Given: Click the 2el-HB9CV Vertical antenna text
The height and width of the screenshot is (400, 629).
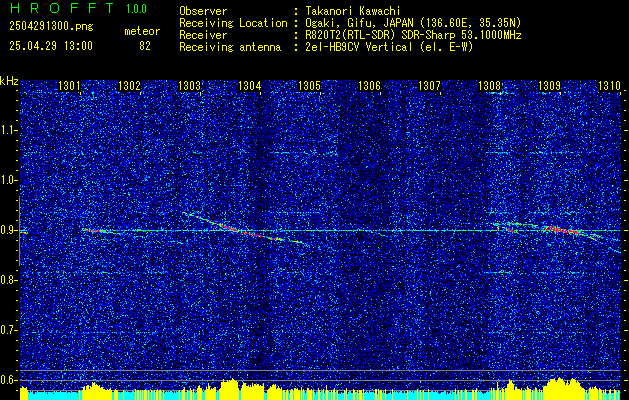Looking at the screenshot, I should [x=389, y=47].
